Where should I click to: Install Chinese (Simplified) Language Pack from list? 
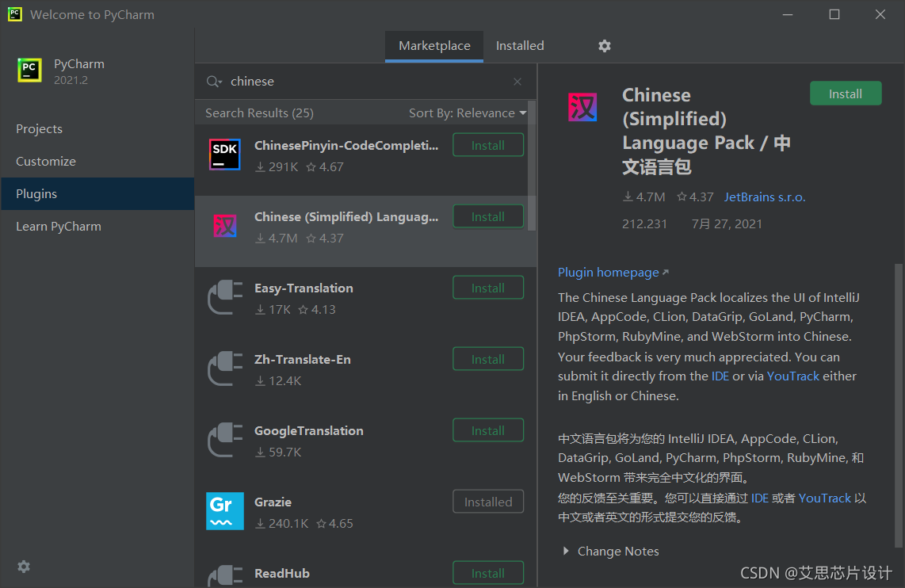[488, 217]
